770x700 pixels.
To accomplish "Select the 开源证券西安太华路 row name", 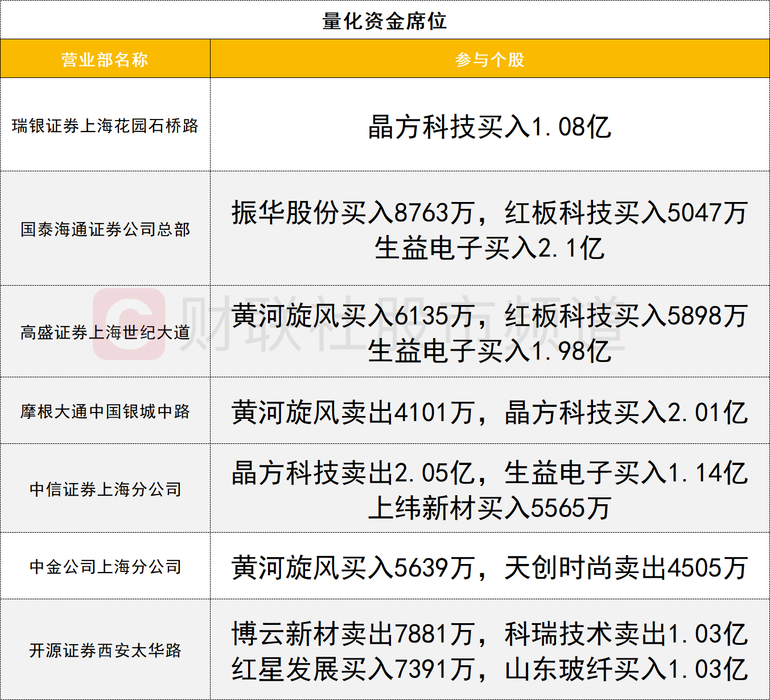I will tap(105, 650).
